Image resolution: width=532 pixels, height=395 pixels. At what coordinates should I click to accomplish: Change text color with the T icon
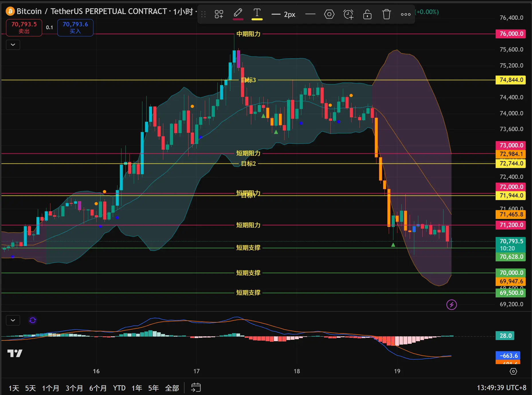257,14
